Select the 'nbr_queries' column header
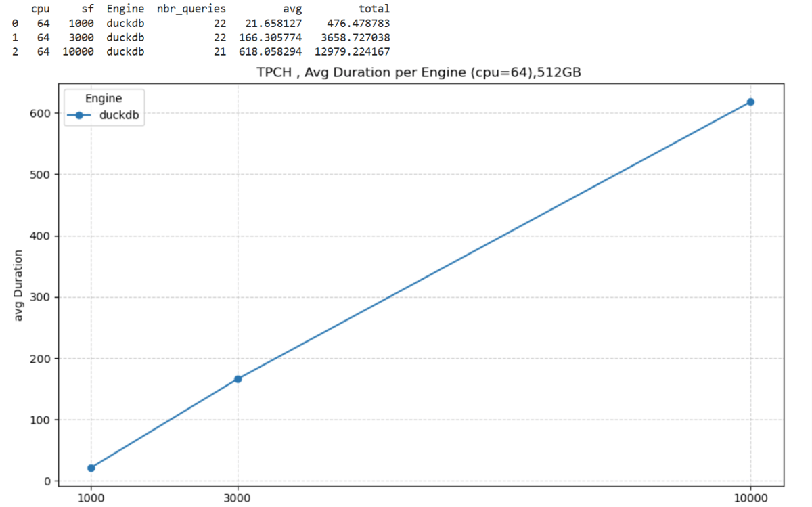Image resolution: width=812 pixels, height=507 pixels. 191,9
